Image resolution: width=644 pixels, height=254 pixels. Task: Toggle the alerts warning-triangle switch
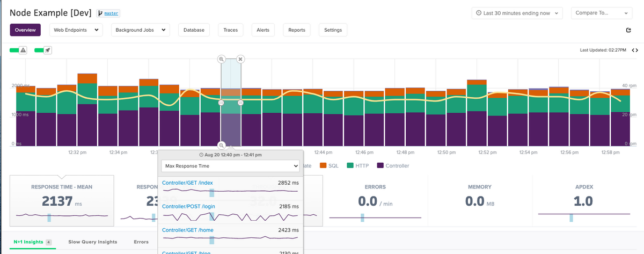pos(18,50)
